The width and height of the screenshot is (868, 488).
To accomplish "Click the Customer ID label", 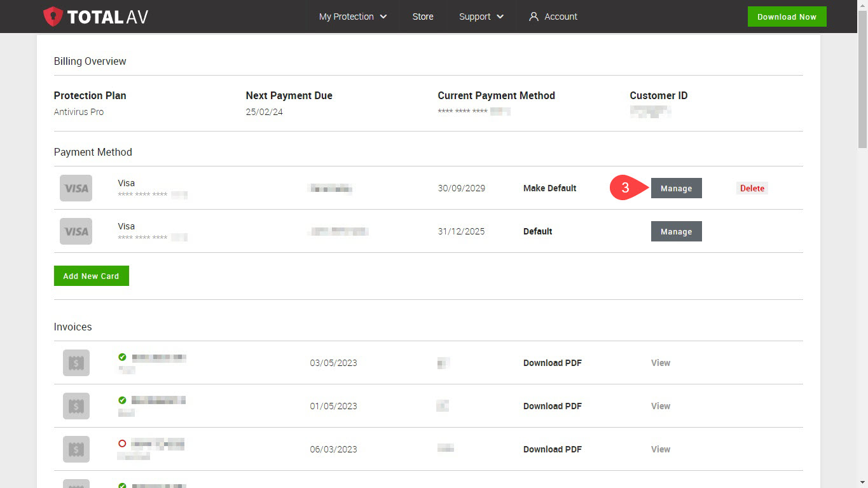I will click(658, 95).
